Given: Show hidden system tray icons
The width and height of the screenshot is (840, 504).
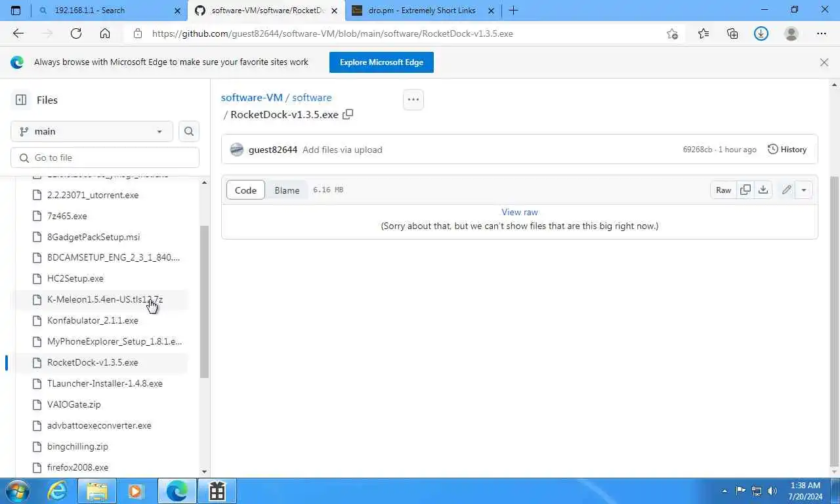Looking at the screenshot, I should 724,491.
